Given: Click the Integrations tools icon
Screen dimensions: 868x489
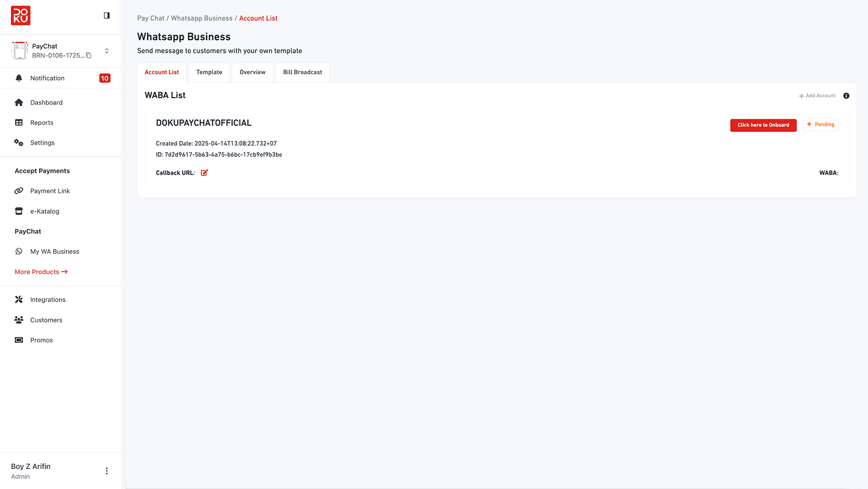Looking at the screenshot, I should click(19, 300).
